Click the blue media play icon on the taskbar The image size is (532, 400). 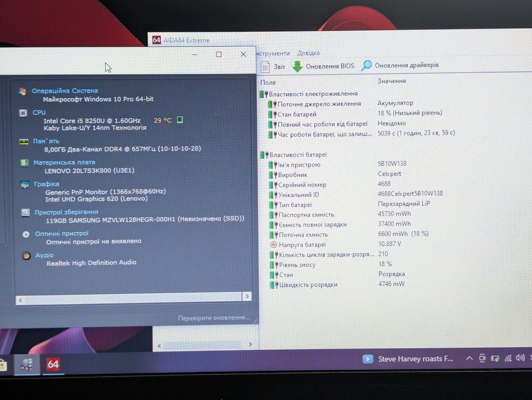(x=368, y=359)
